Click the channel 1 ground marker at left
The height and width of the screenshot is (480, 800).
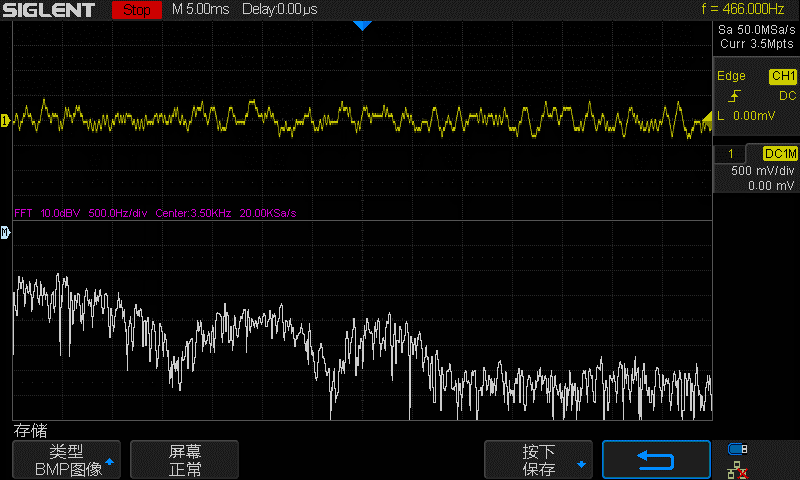(5, 121)
